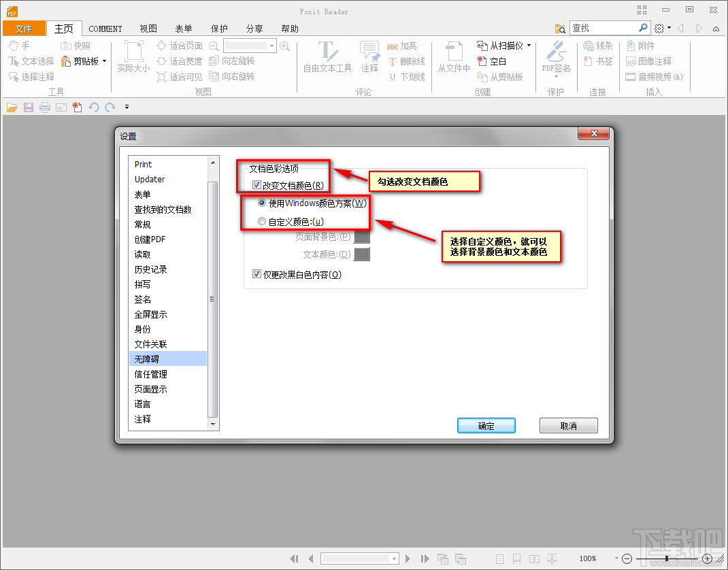Click the 自由文本工具 typewriter icon

click(327, 56)
